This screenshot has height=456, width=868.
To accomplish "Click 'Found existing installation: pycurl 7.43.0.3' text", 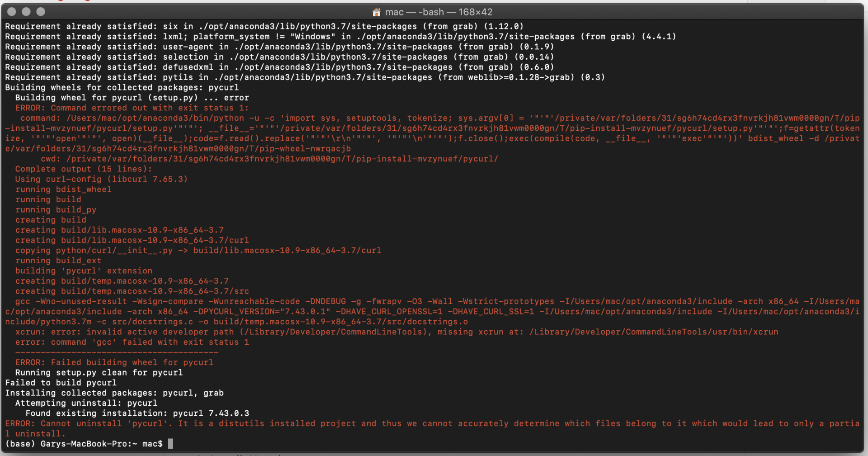I will (137, 413).
